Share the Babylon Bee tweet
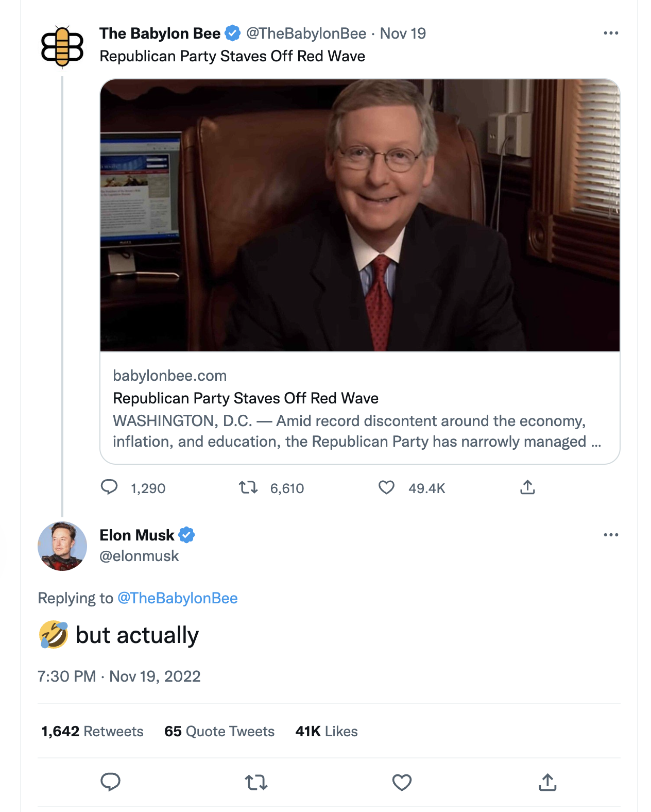This screenshot has height=812, width=651. 527,487
